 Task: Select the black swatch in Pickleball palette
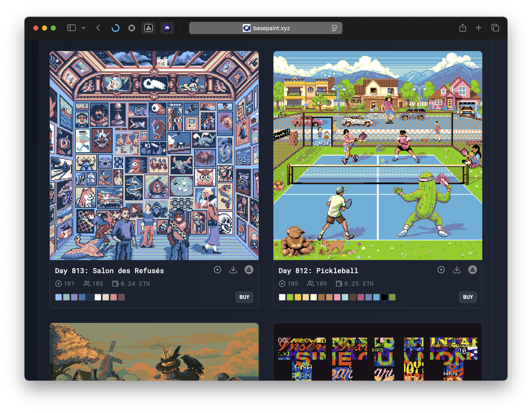pyautogui.click(x=384, y=297)
